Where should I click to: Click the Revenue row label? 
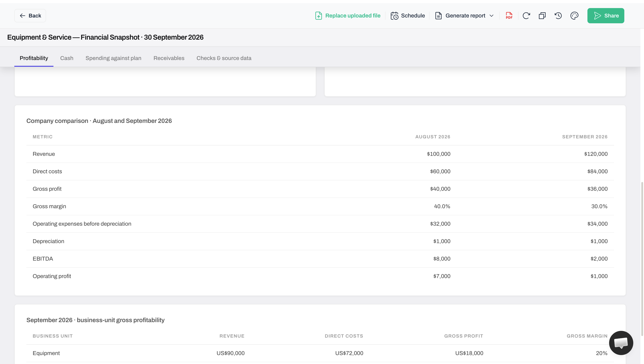tap(44, 154)
